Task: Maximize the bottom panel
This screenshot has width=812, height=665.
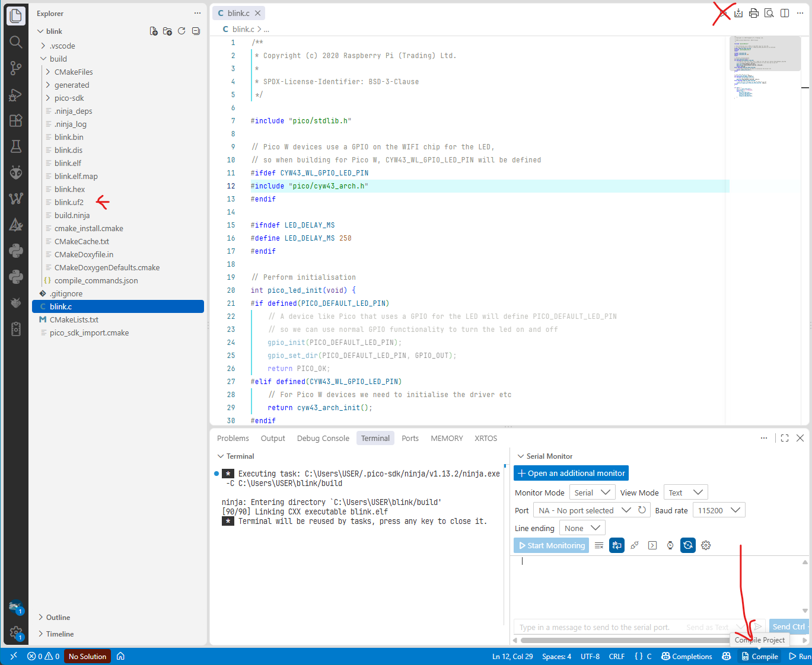Action: point(785,438)
